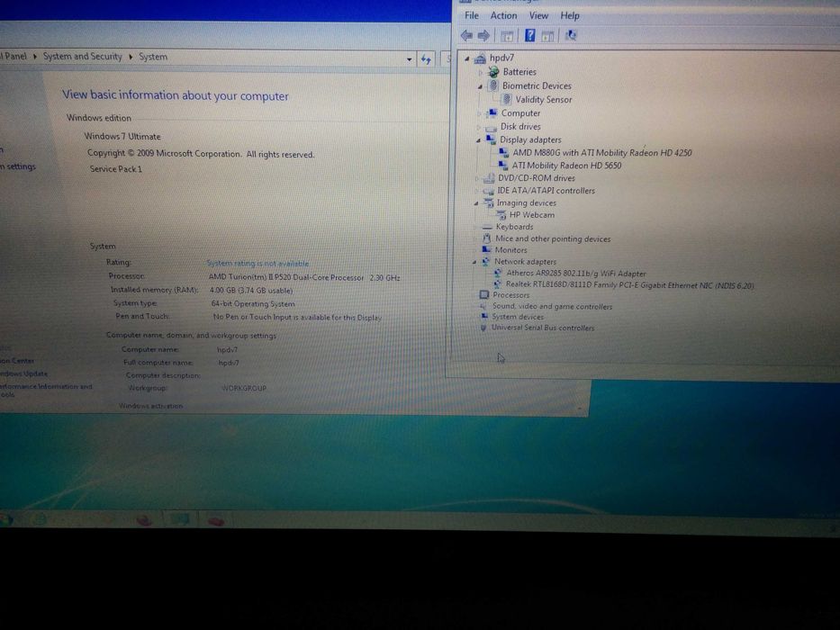Expand the Computer category

point(479,113)
